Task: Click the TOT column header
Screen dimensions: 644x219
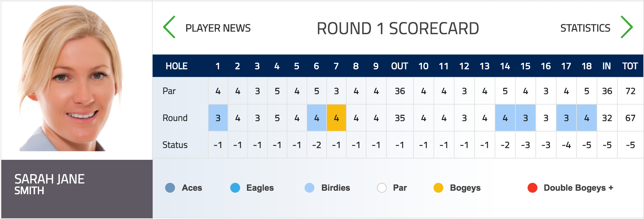Action: [630, 66]
